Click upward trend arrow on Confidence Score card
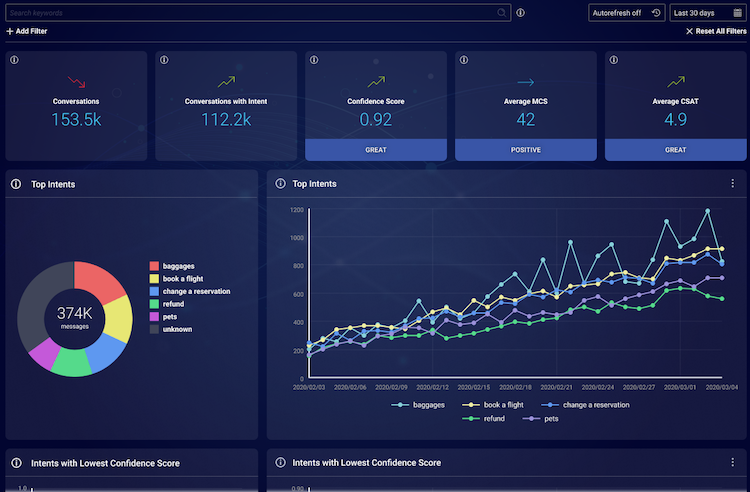 pos(376,82)
